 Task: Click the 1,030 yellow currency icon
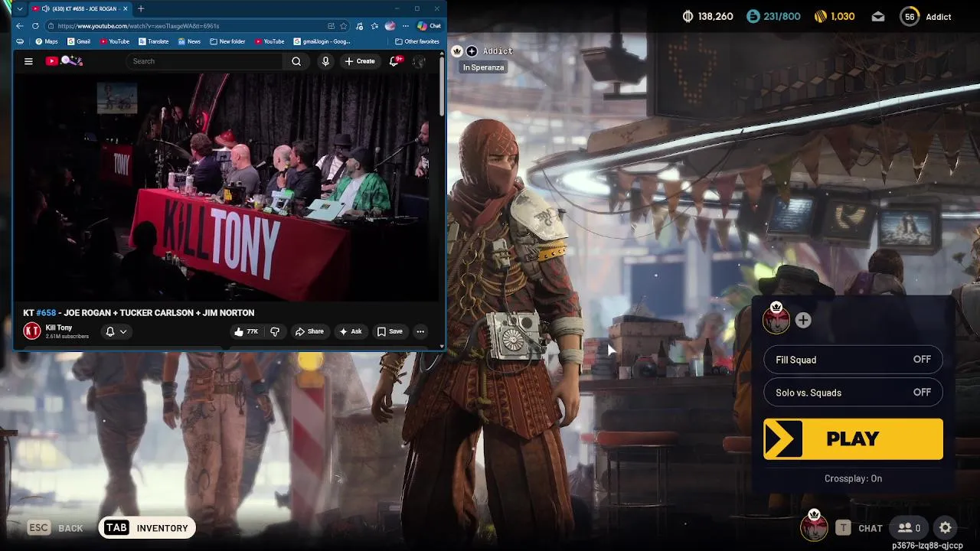point(820,17)
